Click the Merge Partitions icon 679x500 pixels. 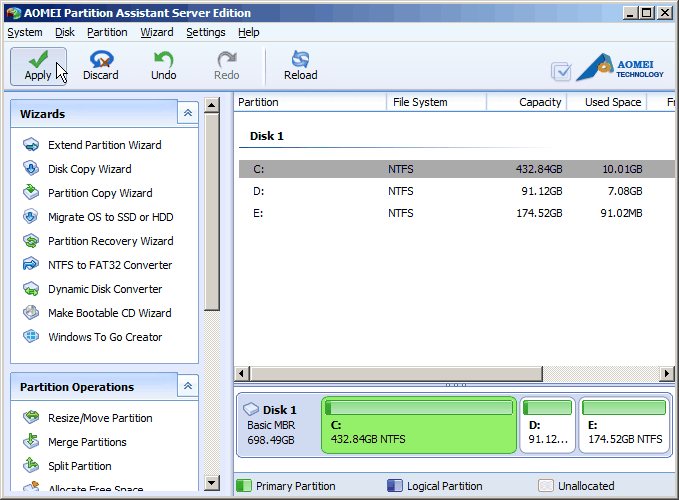(31, 442)
